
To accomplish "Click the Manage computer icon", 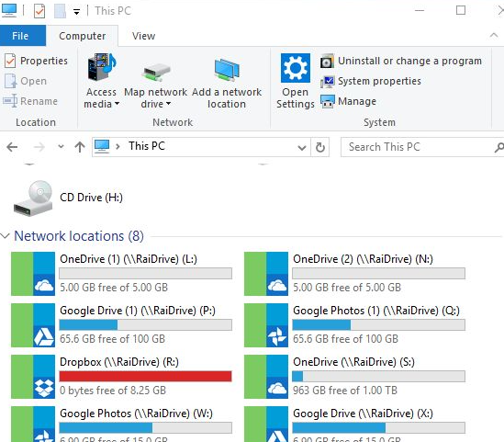I will 328,102.
